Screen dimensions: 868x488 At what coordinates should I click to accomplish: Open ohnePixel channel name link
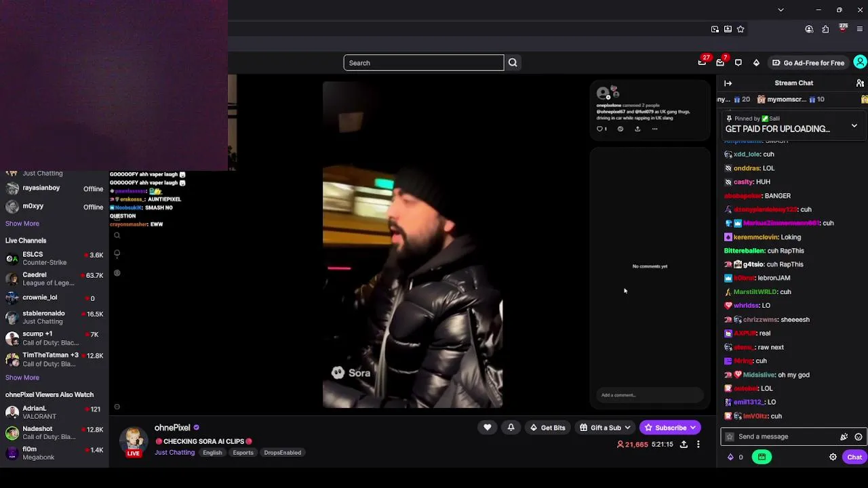(172, 428)
